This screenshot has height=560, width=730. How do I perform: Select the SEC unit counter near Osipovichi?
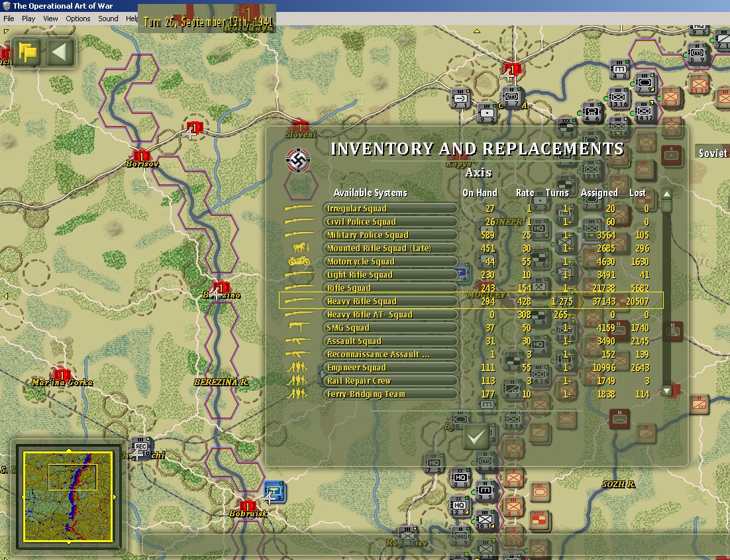tap(140, 448)
